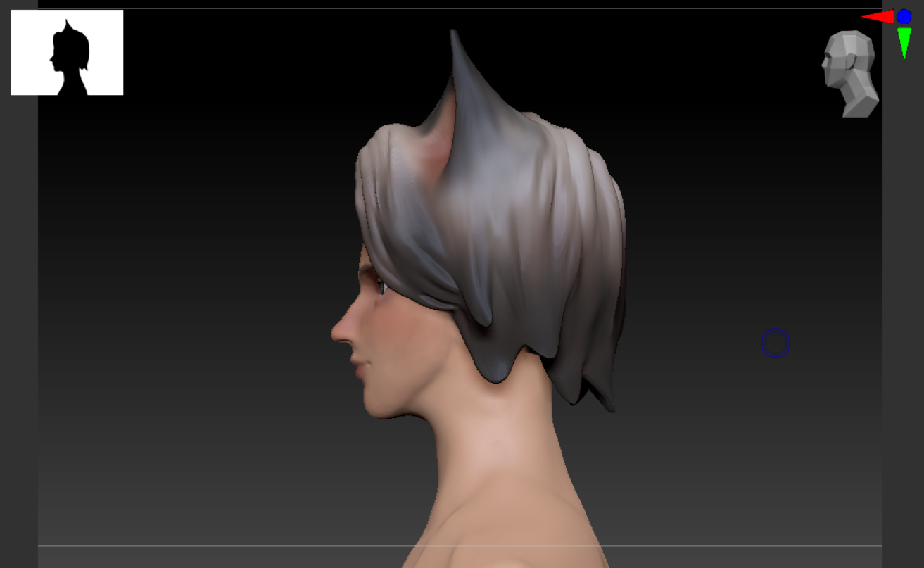Click the gray head orientation gizmo
Image resolution: width=924 pixels, height=568 pixels.
(x=850, y=74)
